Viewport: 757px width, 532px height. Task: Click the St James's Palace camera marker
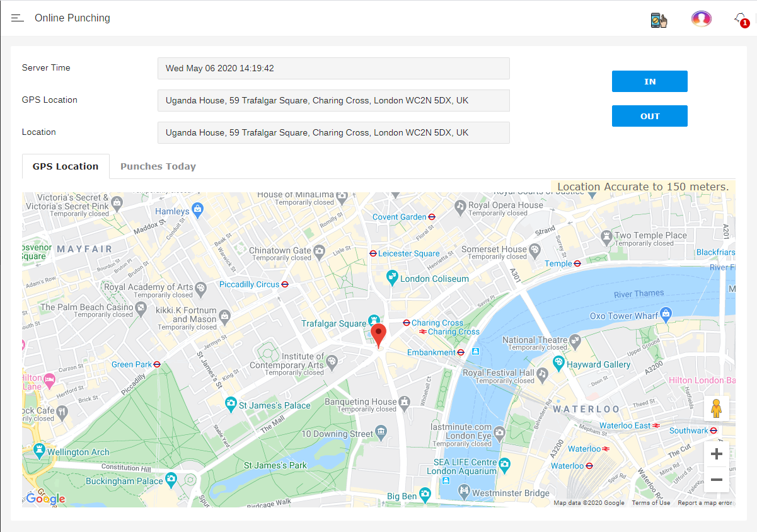(231, 403)
